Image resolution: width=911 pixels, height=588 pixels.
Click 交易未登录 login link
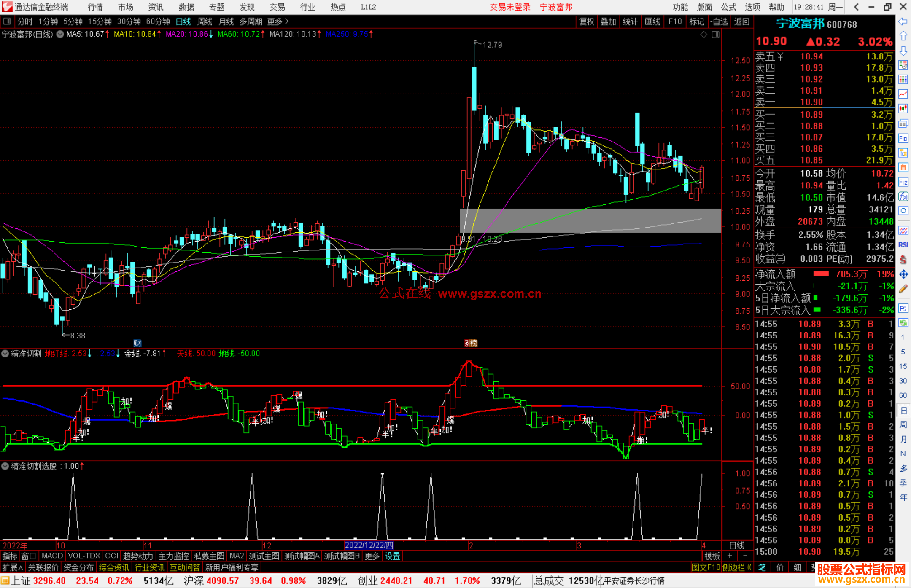pos(510,7)
